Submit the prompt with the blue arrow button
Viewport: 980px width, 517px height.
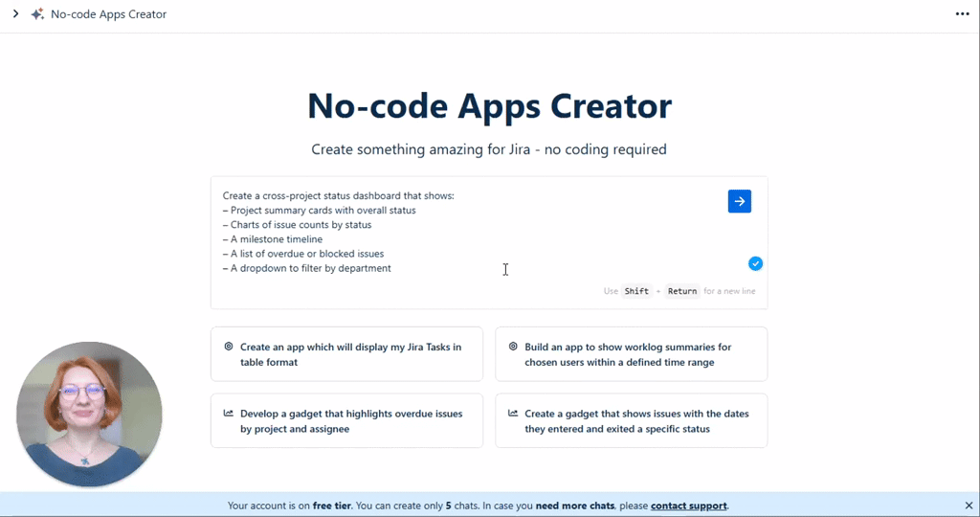pos(739,201)
